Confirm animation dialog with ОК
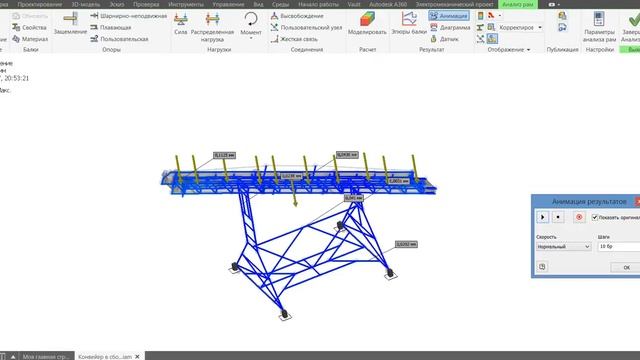 coord(626,267)
